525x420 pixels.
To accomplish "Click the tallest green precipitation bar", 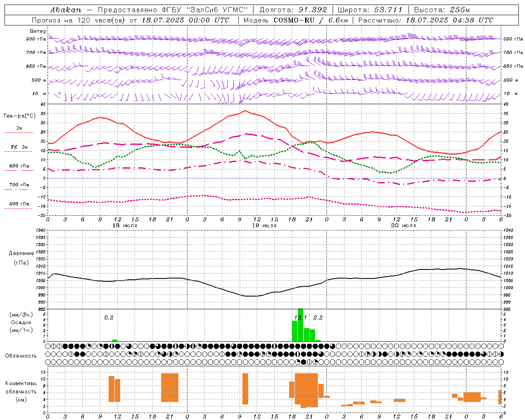I will pos(300,325).
